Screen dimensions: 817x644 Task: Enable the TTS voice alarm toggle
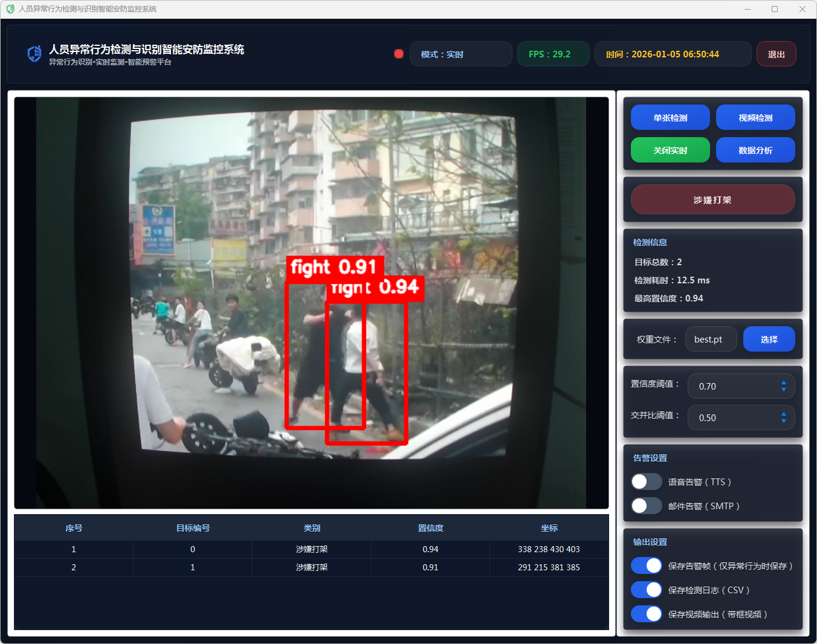647,481
